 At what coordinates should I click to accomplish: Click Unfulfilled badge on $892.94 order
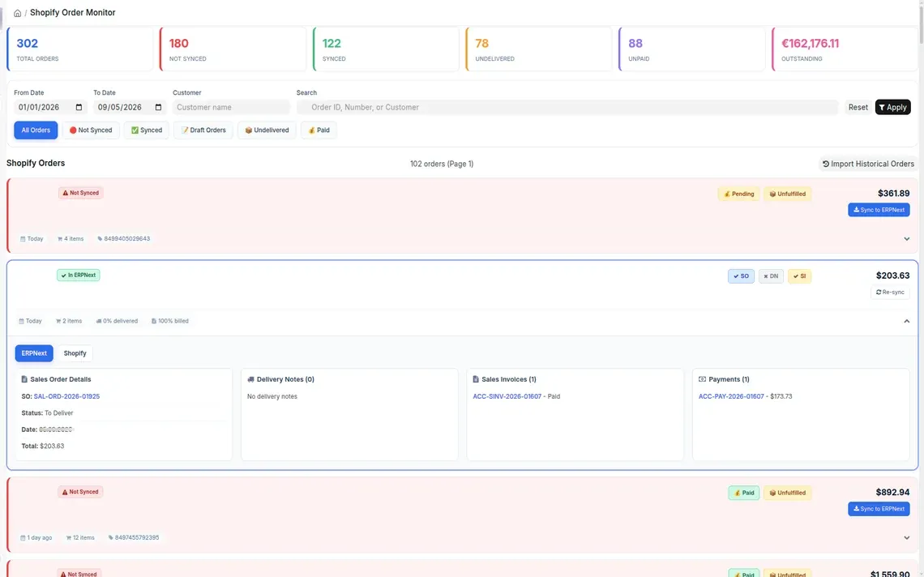click(x=787, y=493)
